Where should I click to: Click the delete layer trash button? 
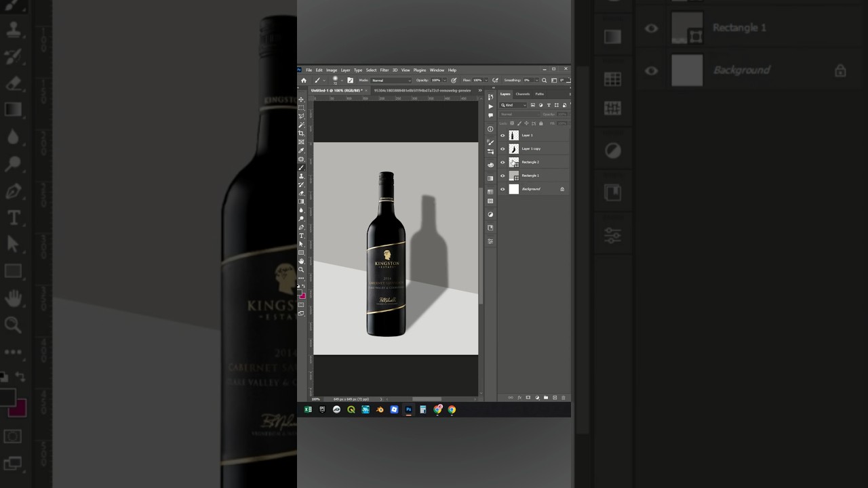click(564, 398)
